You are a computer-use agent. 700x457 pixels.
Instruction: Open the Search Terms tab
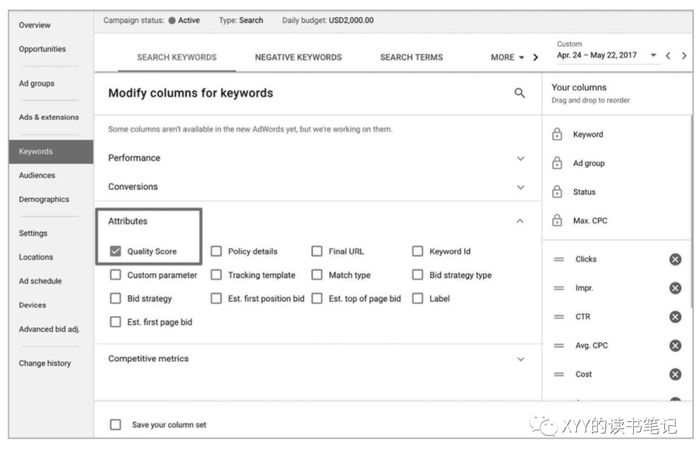[x=411, y=57]
